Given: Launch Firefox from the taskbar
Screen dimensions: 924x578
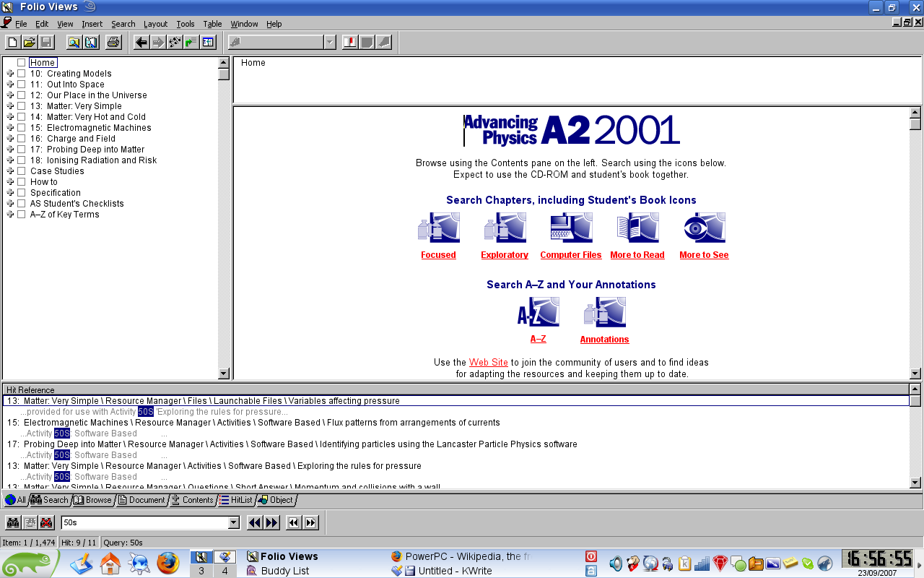Looking at the screenshot, I should point(167,563).
